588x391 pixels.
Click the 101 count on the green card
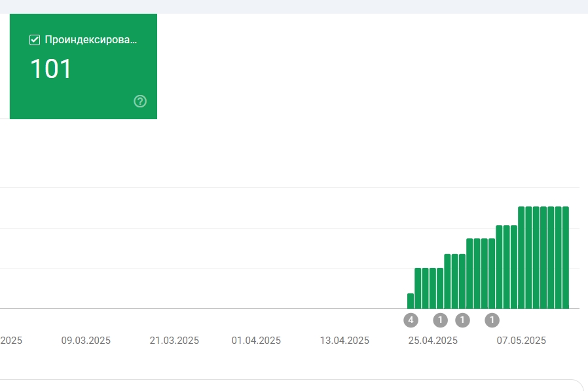(x=50, y=69)
